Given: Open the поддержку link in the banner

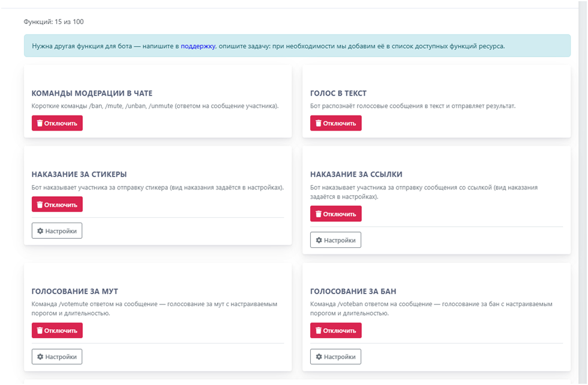Looking at the screenshot, I should pos(198,46).
